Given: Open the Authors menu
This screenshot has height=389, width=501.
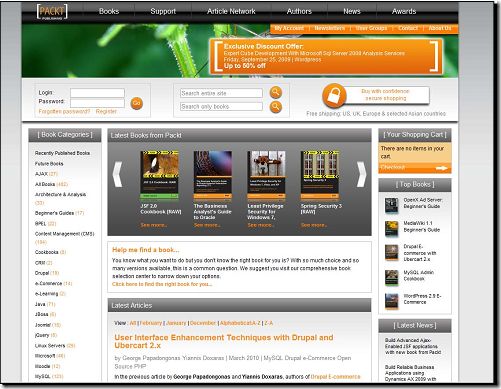Looking at the screenshot, I should (x=299, y=11).
